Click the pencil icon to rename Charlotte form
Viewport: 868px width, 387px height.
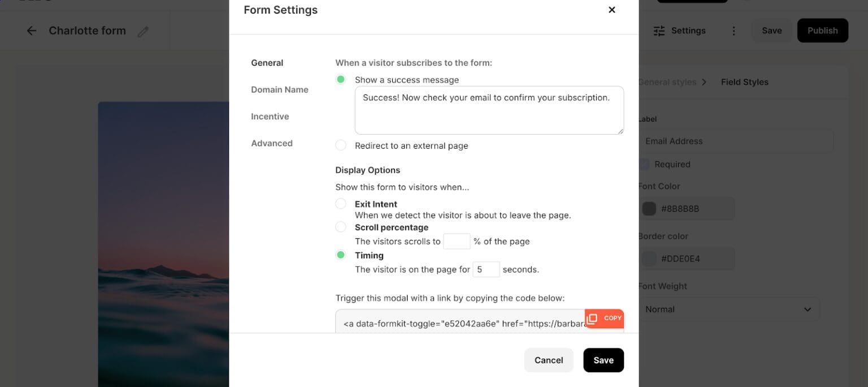pyautogui.click(x=143, y=31)
